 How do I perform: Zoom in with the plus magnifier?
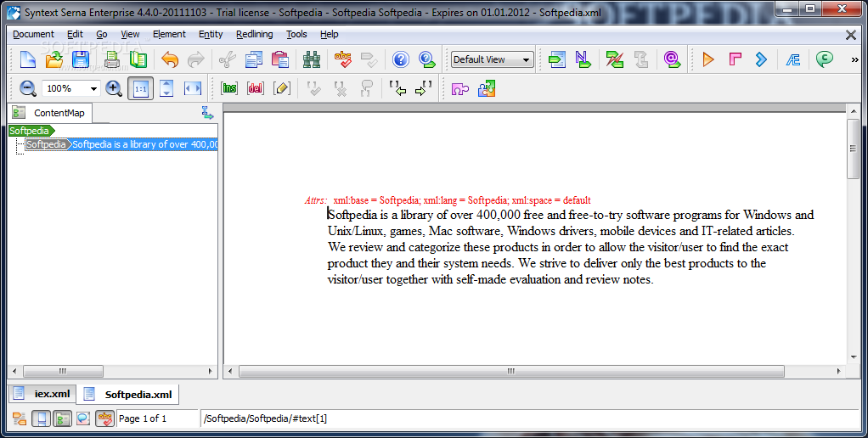(114, 88)
